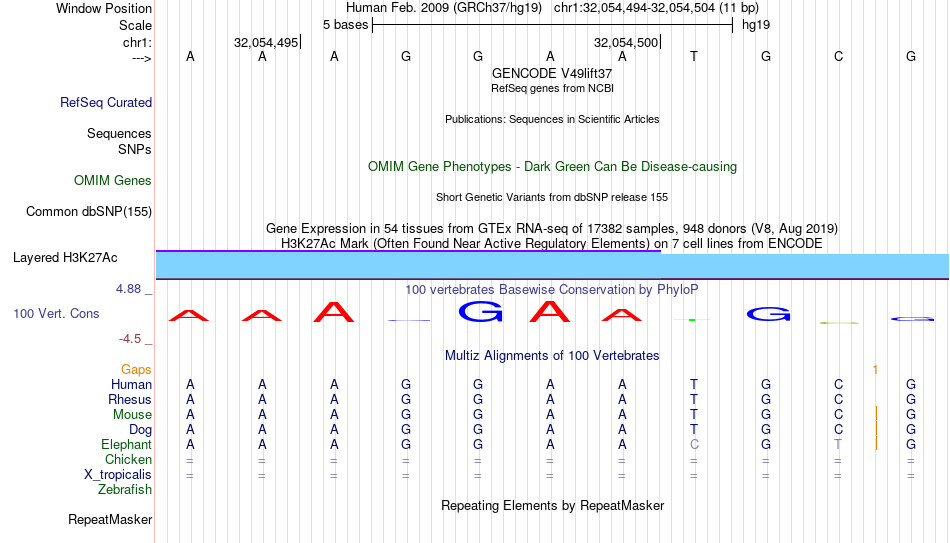This screenshot has width=950, height=543.
Task: Click the T base in the Mouse alignment row
Action: [x=694, y=415]
